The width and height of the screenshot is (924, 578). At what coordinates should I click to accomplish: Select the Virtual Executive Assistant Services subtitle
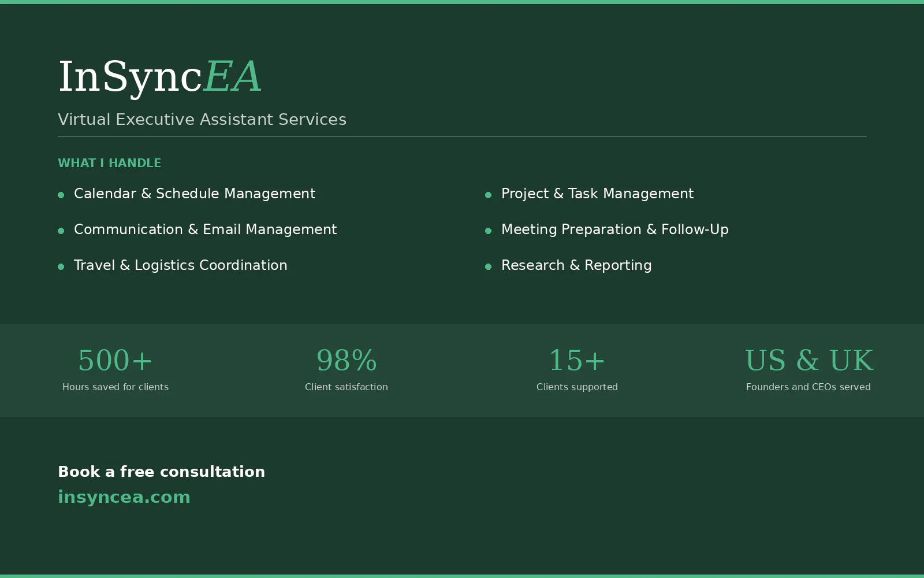pos(202,120)
